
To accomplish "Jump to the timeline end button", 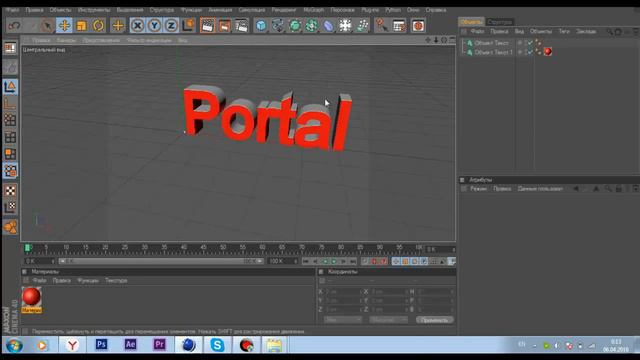I will [x=353, y=261].
